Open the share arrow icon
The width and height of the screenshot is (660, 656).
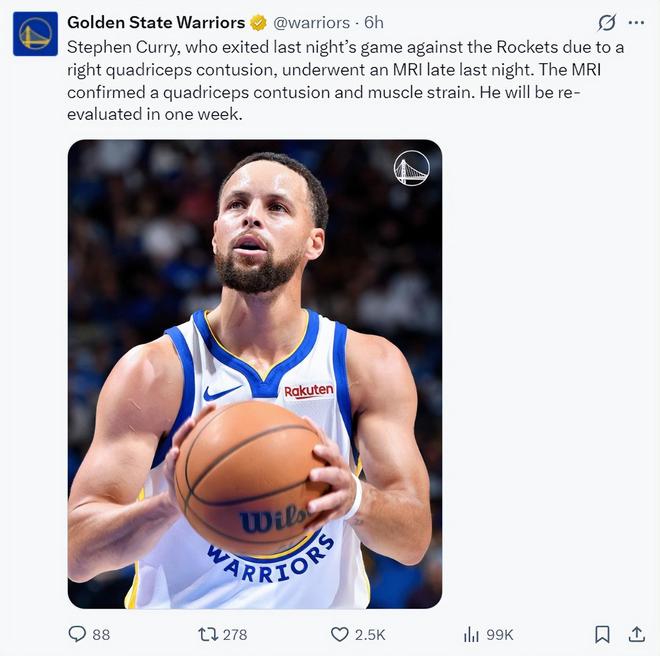point(636,634)
